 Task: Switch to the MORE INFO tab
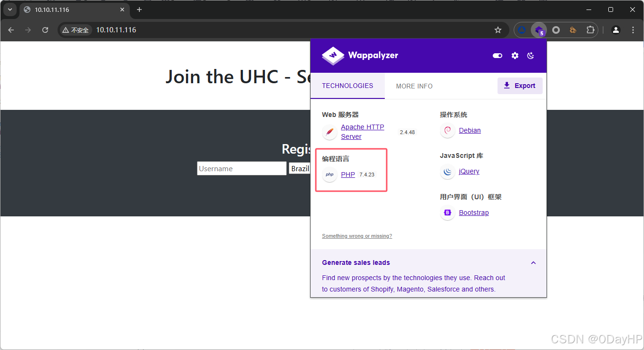click(x=414, y=86)
